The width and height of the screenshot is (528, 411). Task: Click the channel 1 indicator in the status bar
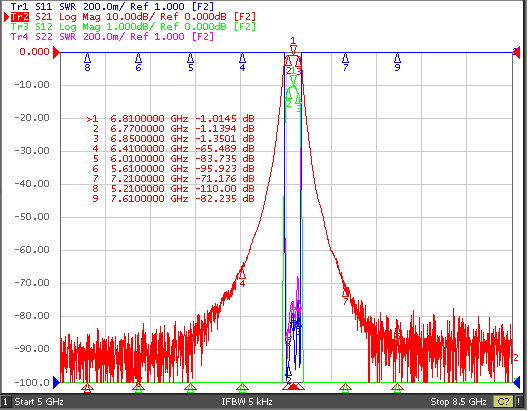point(5,402)
